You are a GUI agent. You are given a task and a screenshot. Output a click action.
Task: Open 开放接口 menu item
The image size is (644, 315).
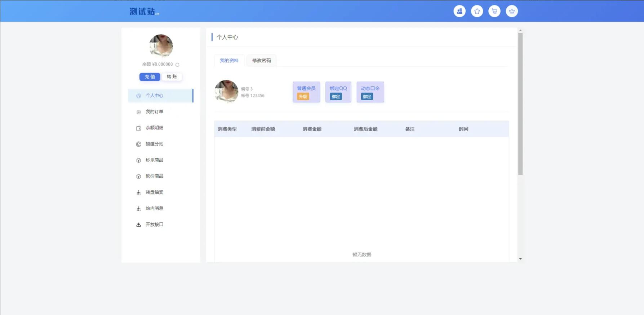pyautogui.click(x=161, y=224)
